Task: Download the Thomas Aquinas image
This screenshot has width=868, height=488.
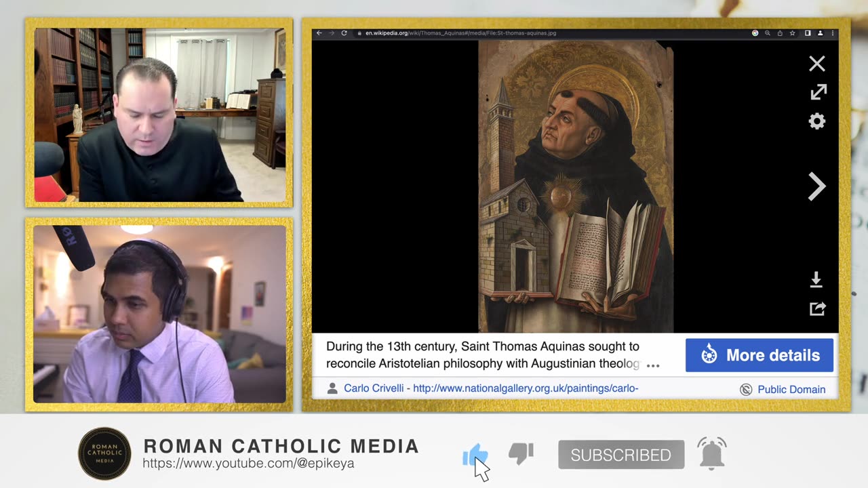Action: pyautogui.click(x=816, y=279)
